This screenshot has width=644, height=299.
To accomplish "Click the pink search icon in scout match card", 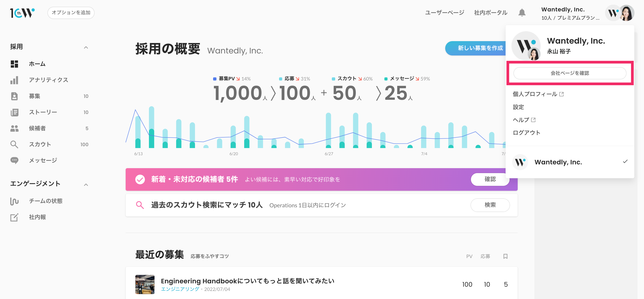I will click(x=140, y=205).
